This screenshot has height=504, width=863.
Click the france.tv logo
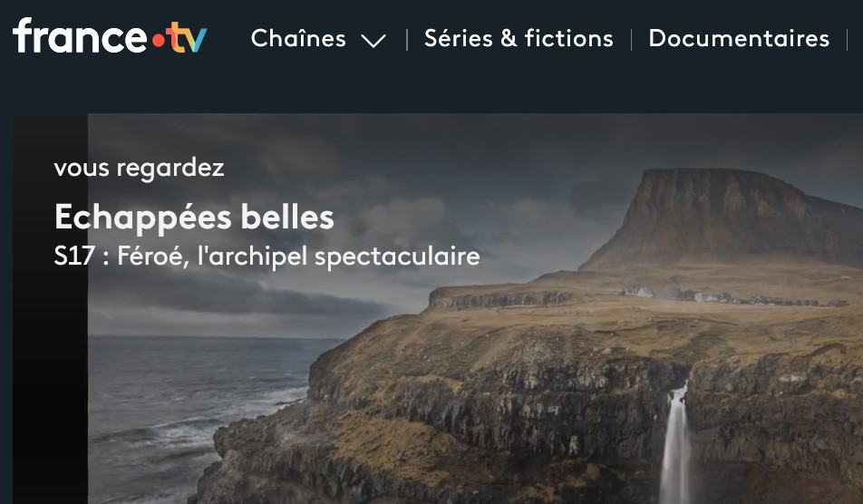coord(110,36)
